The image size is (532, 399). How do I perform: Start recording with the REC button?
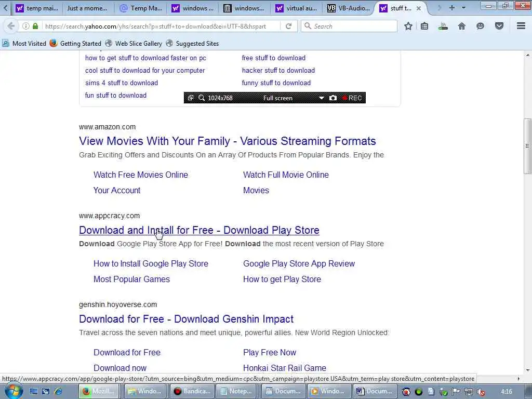tap(352, 98)
